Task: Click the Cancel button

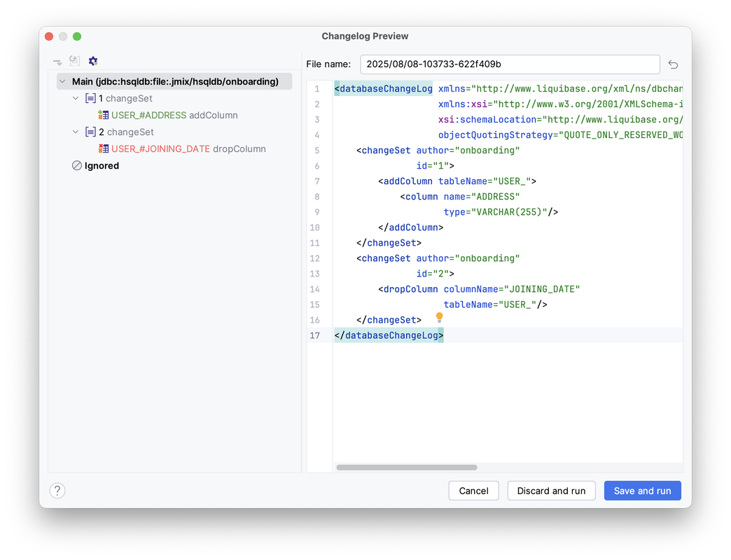Action: point(473,491)
